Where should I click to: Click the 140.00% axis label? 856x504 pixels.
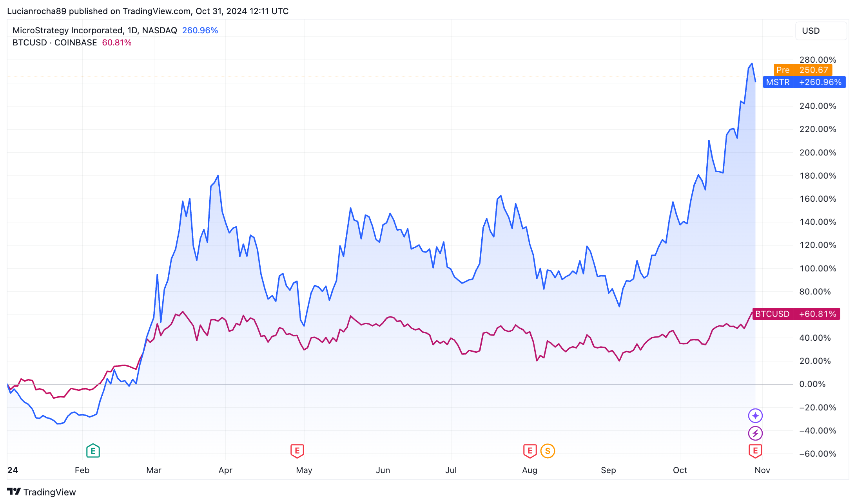818,222
